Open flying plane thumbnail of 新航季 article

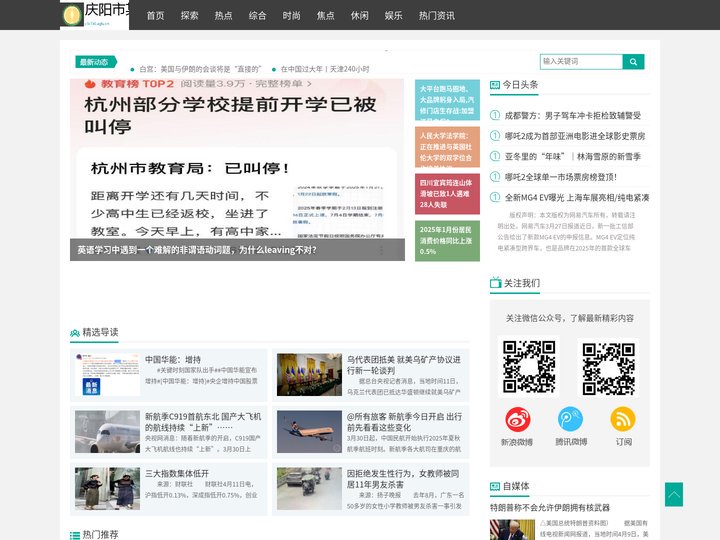point(309,432)
